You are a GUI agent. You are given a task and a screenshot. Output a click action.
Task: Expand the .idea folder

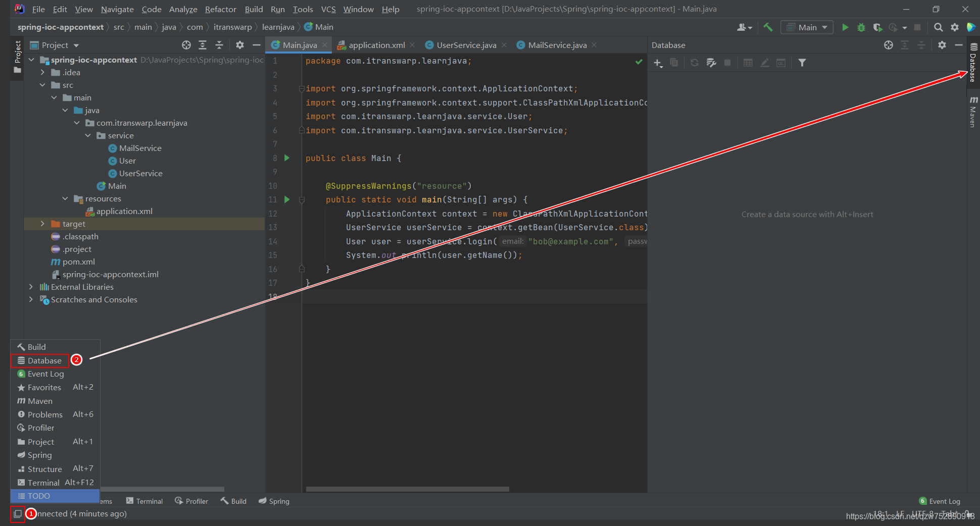pos(42,72)
